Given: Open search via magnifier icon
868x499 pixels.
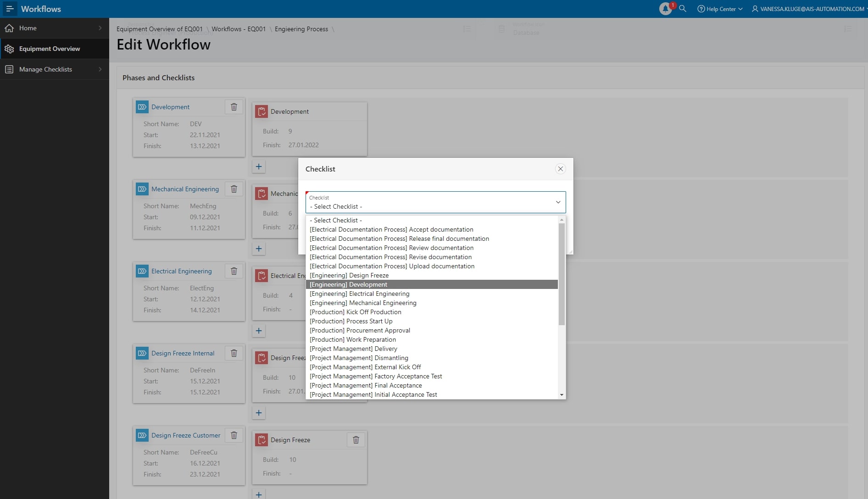Looking at the screenshot, I should tap(683, 9).
